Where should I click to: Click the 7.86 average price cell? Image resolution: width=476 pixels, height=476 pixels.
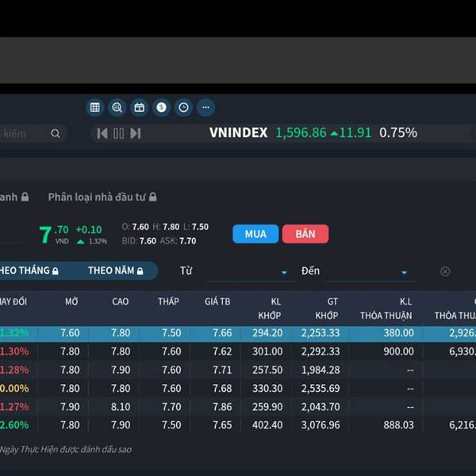(x=222, y=407)
